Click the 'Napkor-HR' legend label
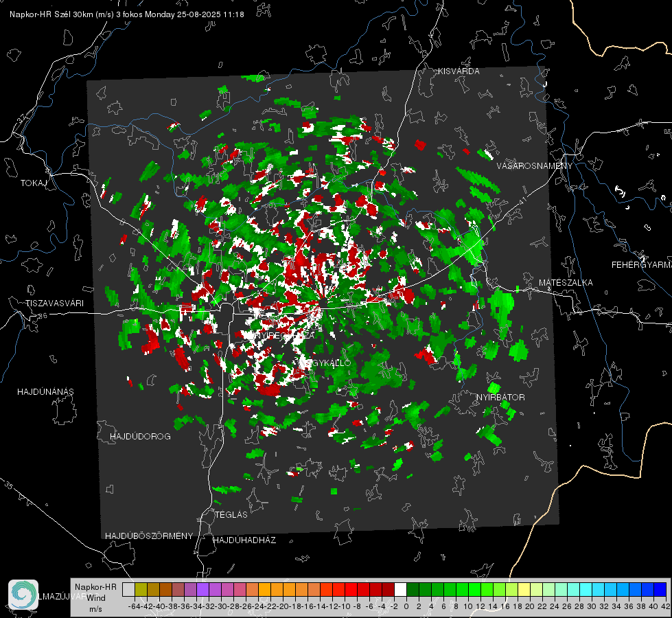Screen dimensions: 672x618 click(95, 587)
